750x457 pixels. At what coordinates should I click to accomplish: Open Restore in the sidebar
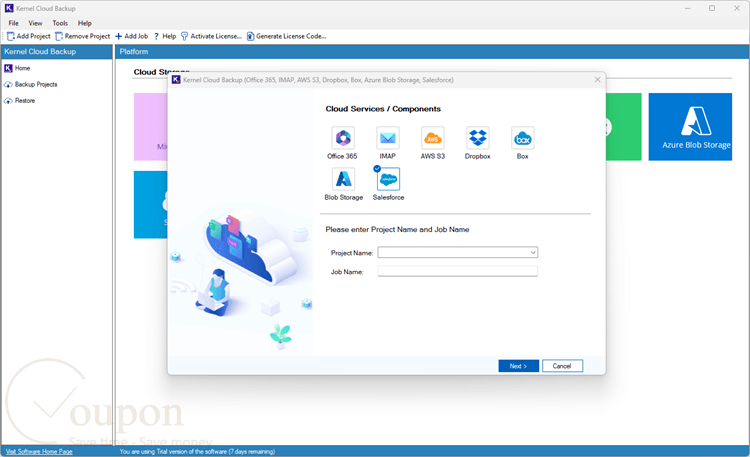[x=20, y=100]
